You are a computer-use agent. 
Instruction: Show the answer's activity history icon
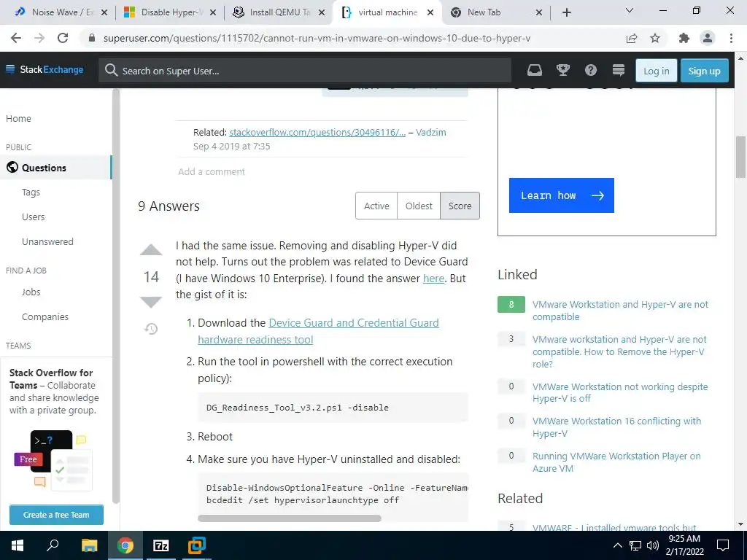coord(151,329)
